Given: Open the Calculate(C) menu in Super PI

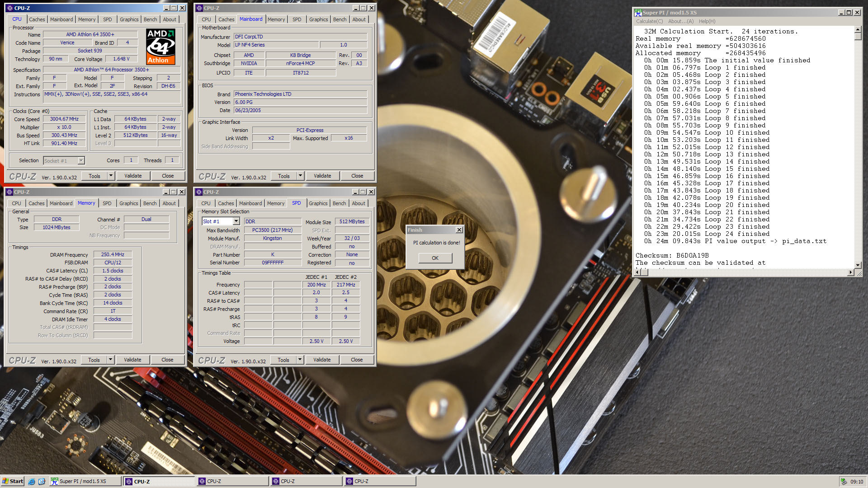Looking at the screenshot, I should [649, 21].
